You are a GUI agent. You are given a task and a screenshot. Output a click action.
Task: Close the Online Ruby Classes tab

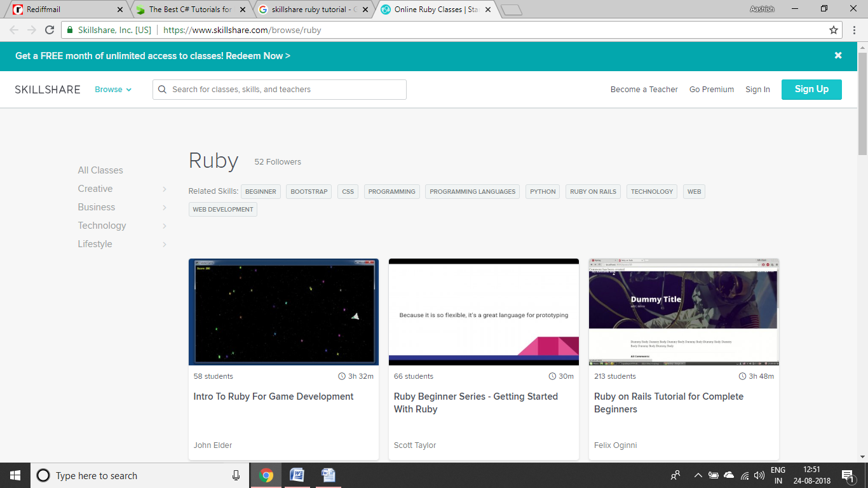pos(487,10)
